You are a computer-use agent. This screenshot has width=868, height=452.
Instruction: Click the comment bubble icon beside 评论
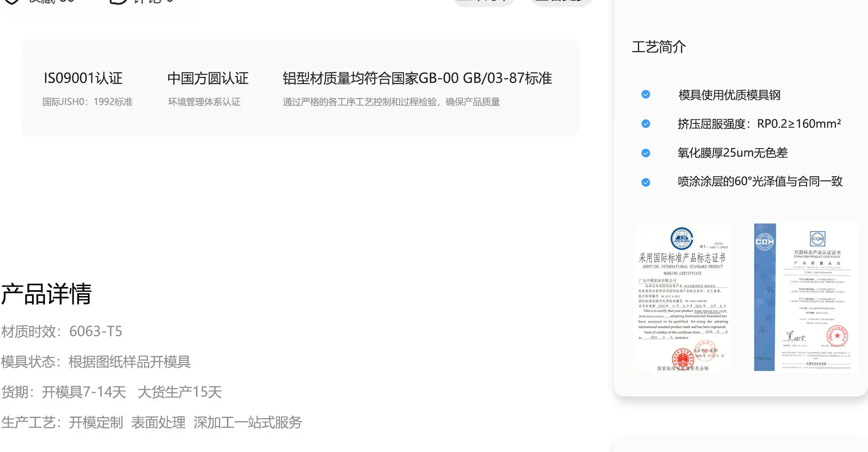click(x=118, y=2)
